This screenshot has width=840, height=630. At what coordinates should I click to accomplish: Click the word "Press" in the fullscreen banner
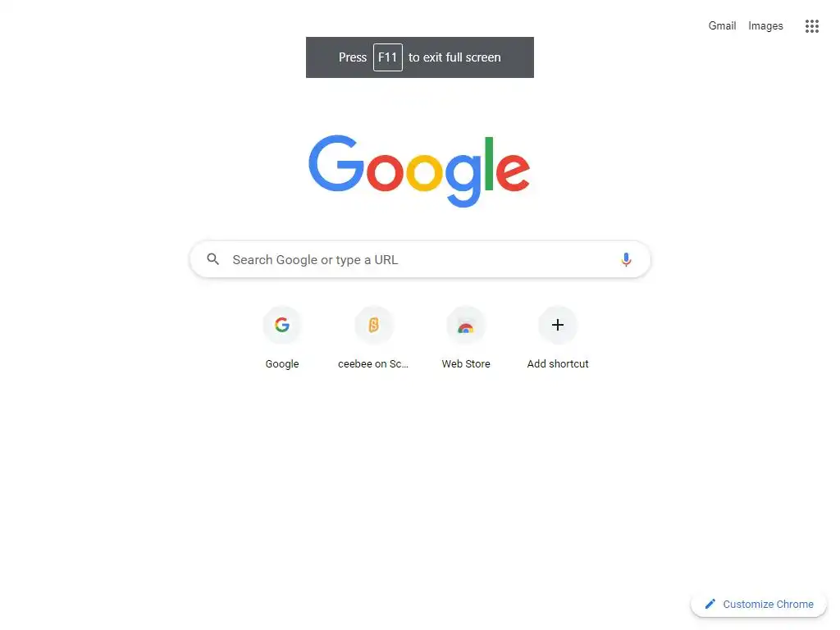click(x=352, y=57)
